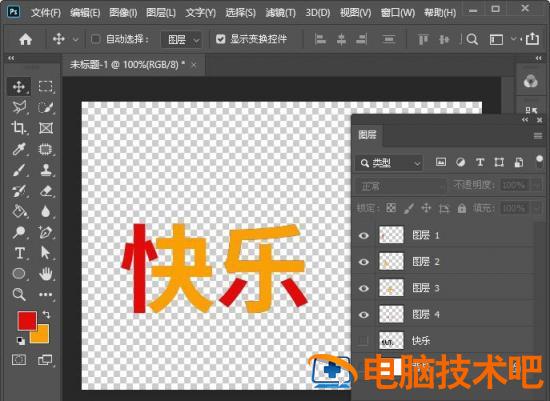
Task: Select the Crop tool
Action: pos(19,128)
